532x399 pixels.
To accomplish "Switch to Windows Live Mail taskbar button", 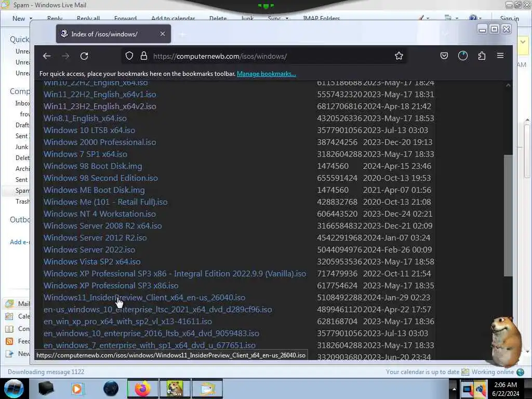I will click(207, 389).
